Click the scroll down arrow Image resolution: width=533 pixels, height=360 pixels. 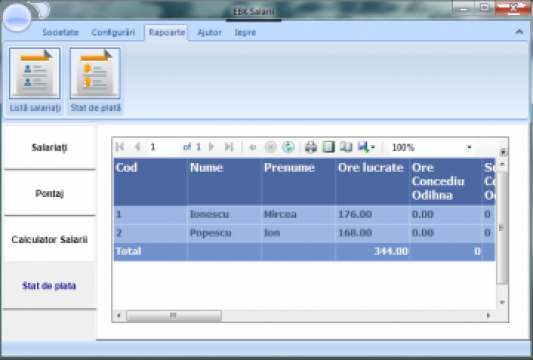pyautogui.click(x=502, y=302)
